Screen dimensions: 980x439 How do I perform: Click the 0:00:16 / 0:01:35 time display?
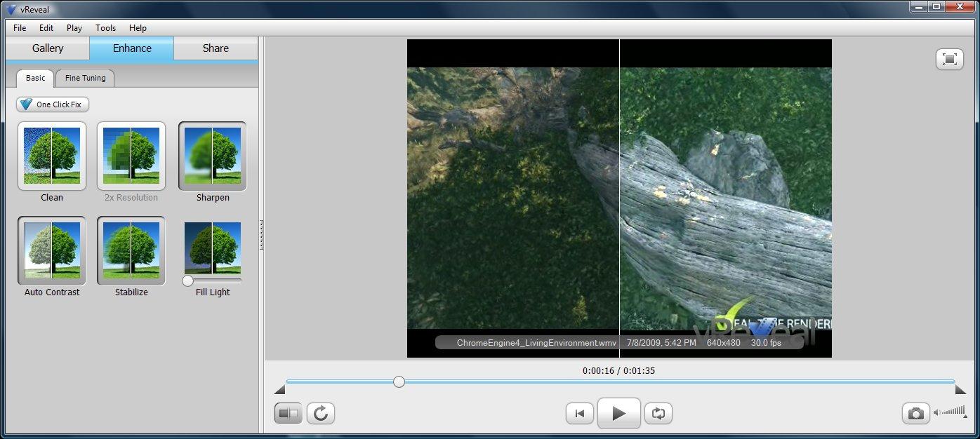pyautogui.click(x=618, y=370)
